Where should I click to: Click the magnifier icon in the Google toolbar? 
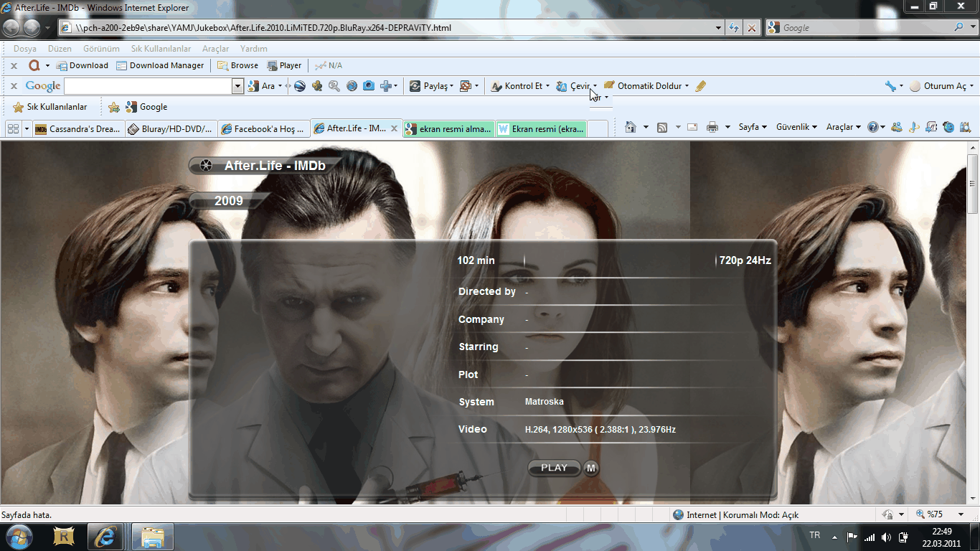pos(334,86)
